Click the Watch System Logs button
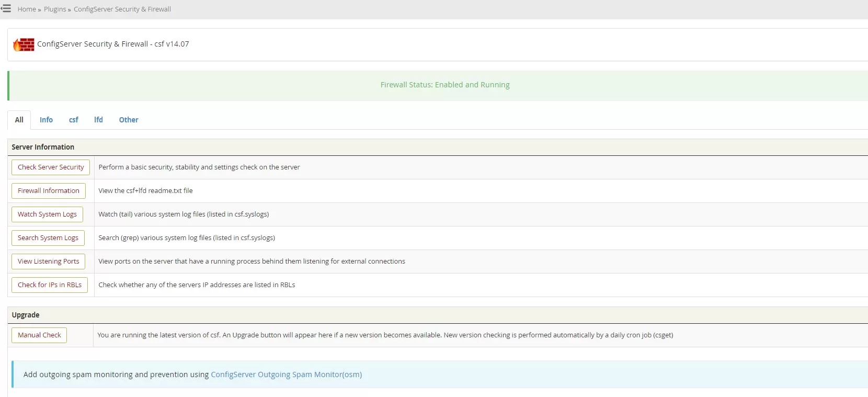The width and height of the screenshot is (868, 397). click(x=47, y=214)
